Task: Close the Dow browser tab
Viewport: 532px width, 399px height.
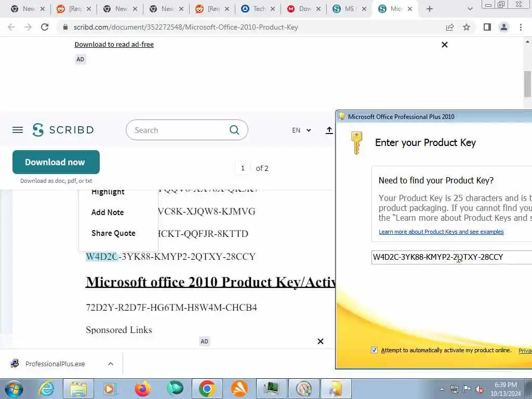Action: coord(318,9)
